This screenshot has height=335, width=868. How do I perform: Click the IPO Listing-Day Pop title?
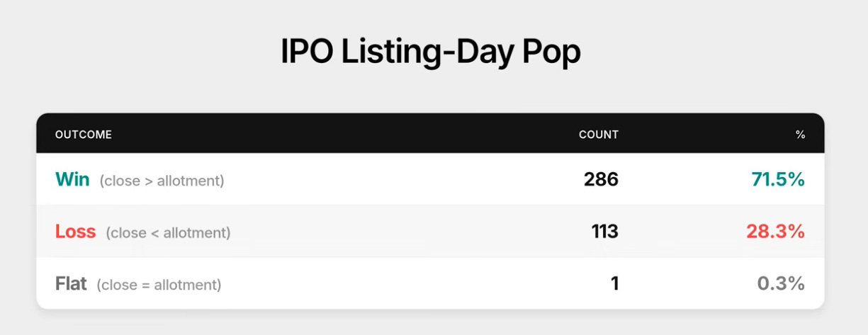pos(431,52)
